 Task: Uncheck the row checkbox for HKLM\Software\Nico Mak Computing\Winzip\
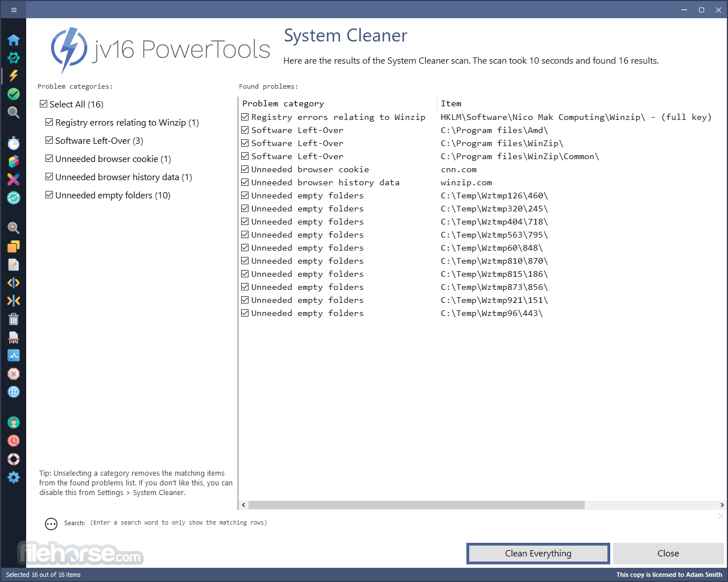[245, 117]
